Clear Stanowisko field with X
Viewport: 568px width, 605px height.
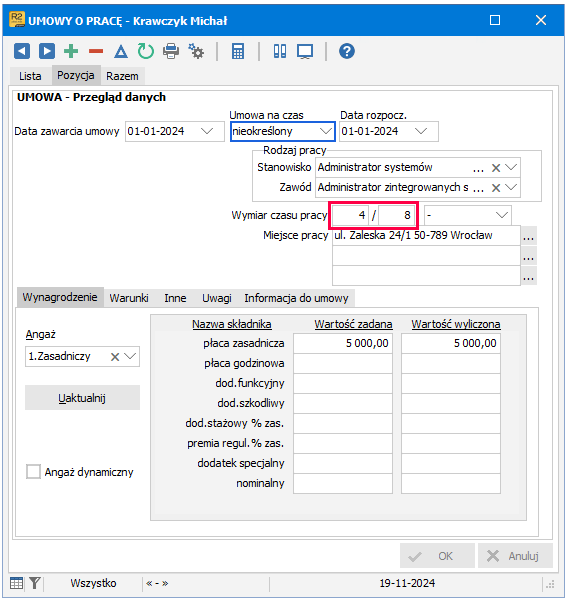496,168
